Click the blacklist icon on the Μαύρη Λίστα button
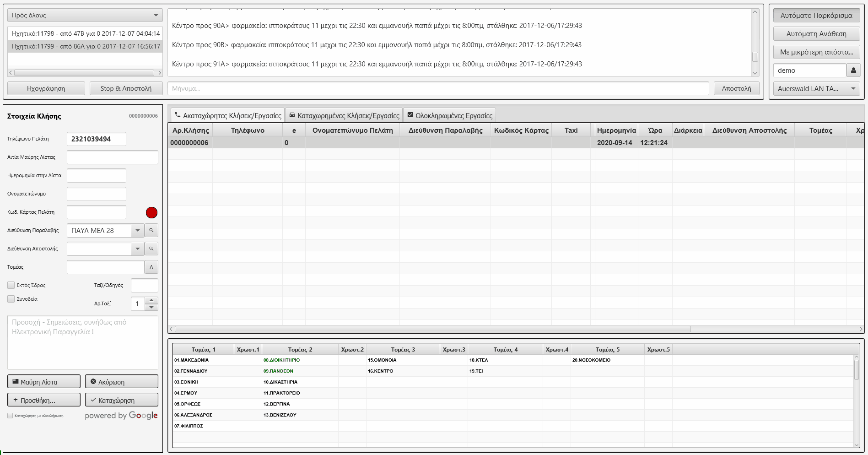The image size is (868, 455). point(17,381)
